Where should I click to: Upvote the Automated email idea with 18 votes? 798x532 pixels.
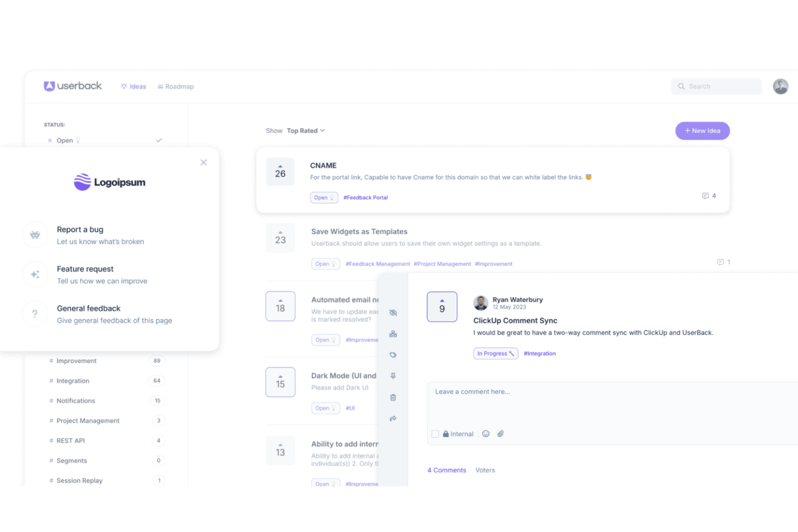point(280,306)
